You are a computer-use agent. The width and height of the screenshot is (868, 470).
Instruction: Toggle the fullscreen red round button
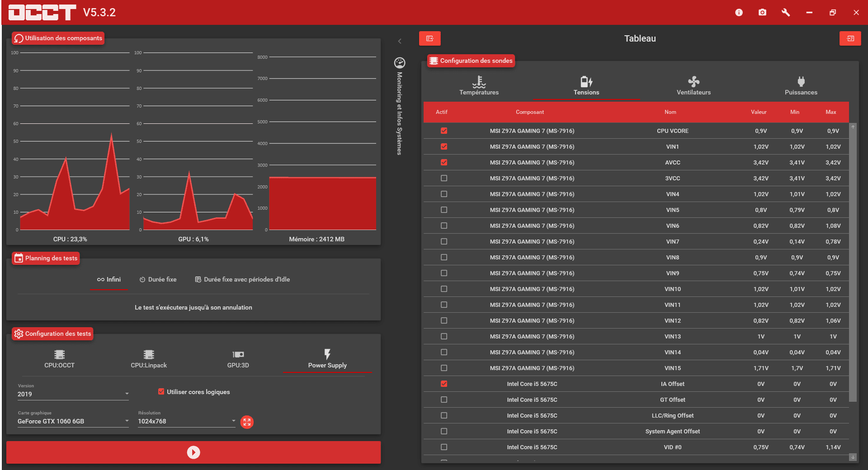[247, 422]
